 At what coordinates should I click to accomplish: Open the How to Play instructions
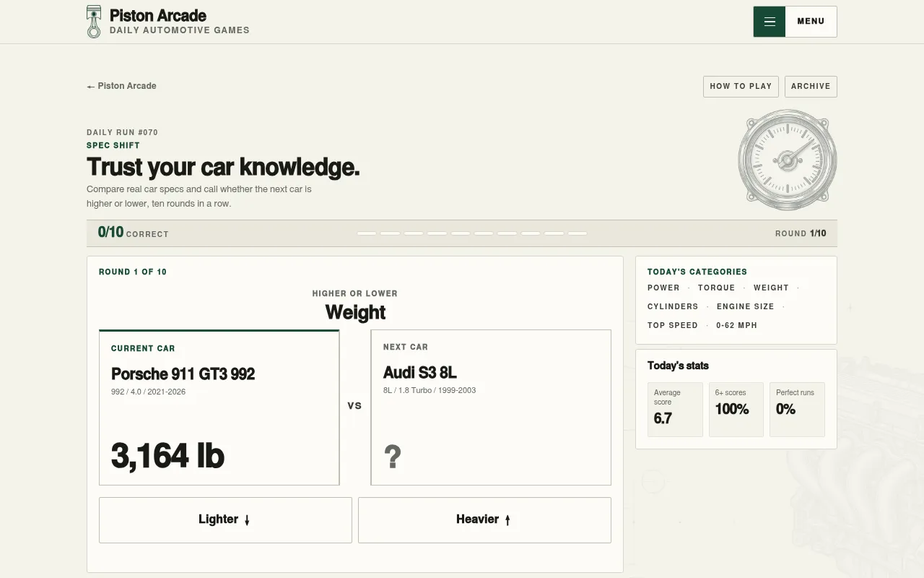coord(741,86)
